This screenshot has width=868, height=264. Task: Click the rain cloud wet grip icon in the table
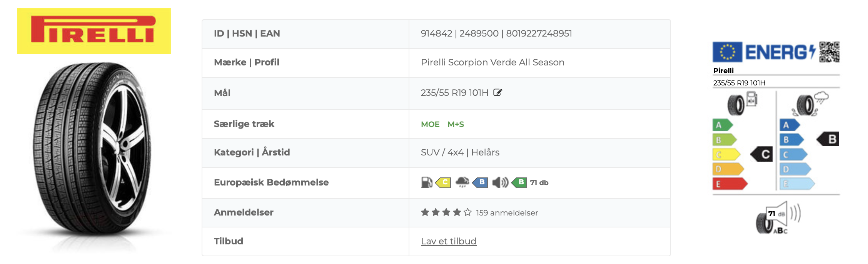coord(462,182)
